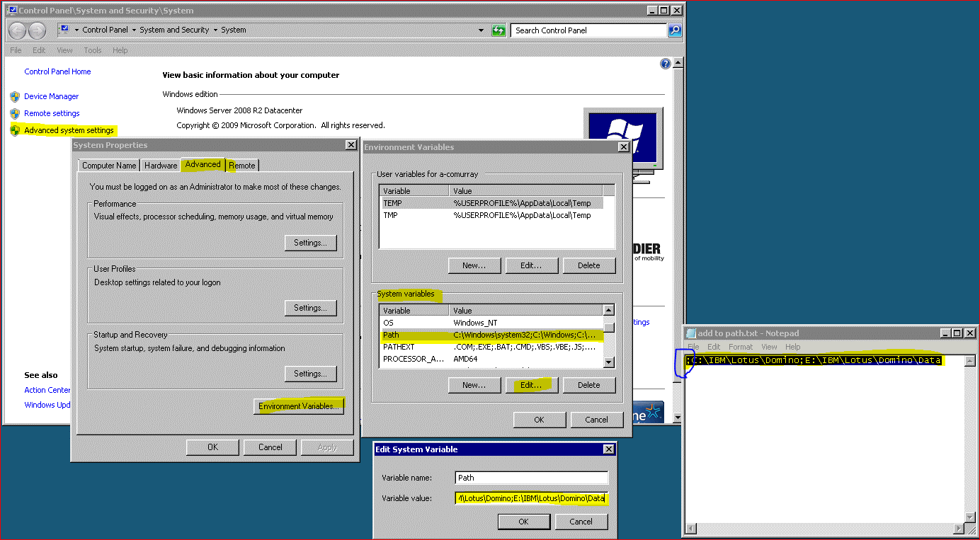Open Performance Settings in System Properties

tap(310, 243)
